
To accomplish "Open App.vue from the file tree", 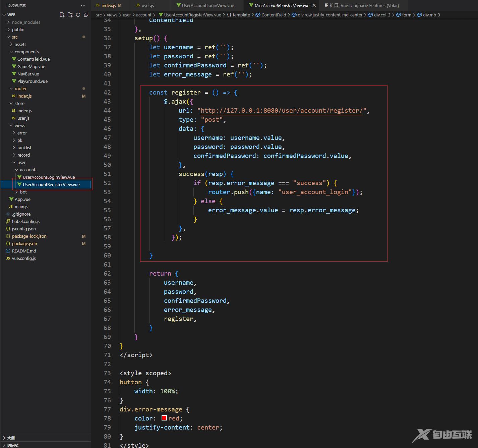I will coord(22,199).
